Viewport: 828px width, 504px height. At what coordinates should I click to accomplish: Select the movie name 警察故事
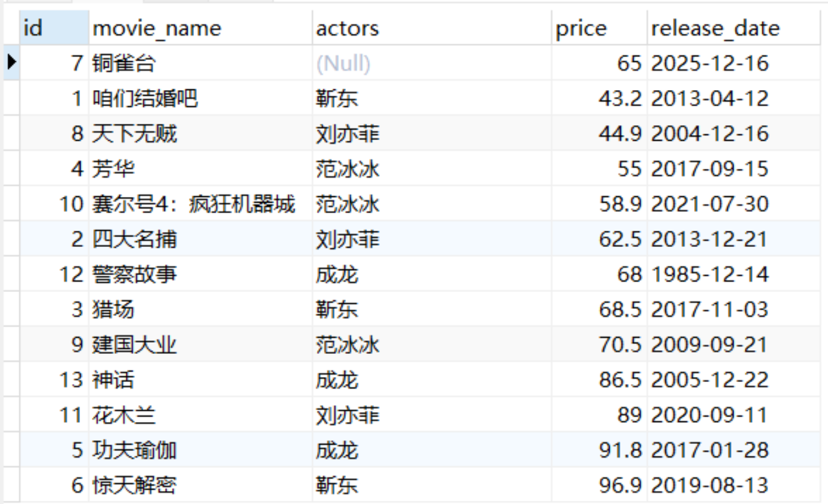click(134, 274)
